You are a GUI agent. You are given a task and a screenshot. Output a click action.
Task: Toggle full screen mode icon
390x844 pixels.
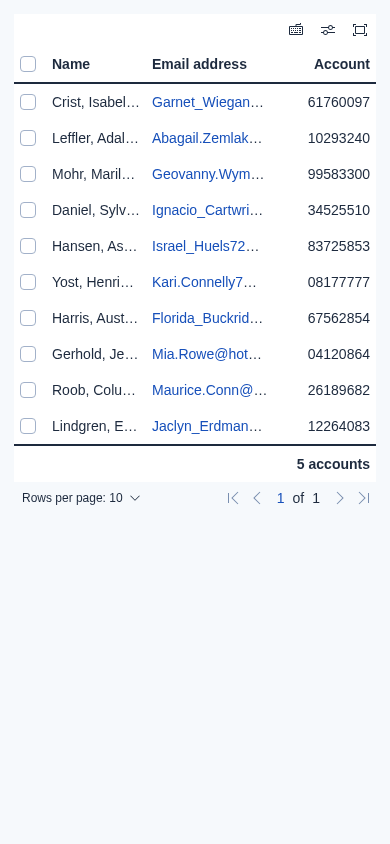[360, 30]
